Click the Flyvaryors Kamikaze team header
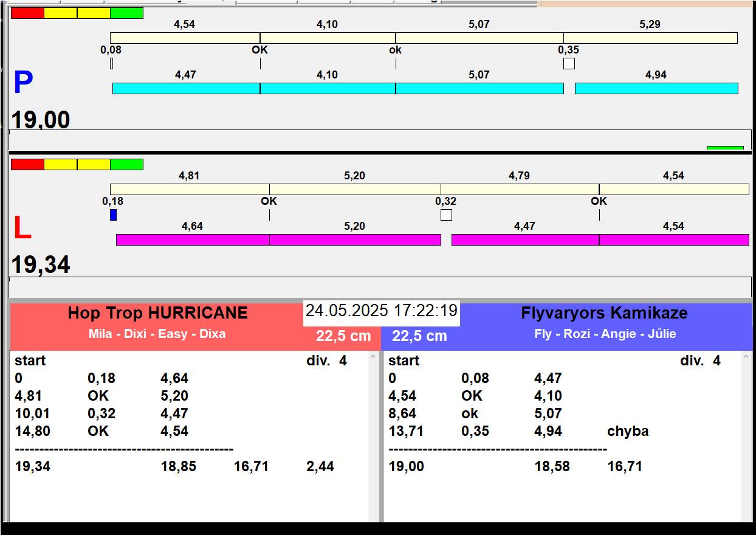Screen dimensions: 756x535 [x=604, y=314]
